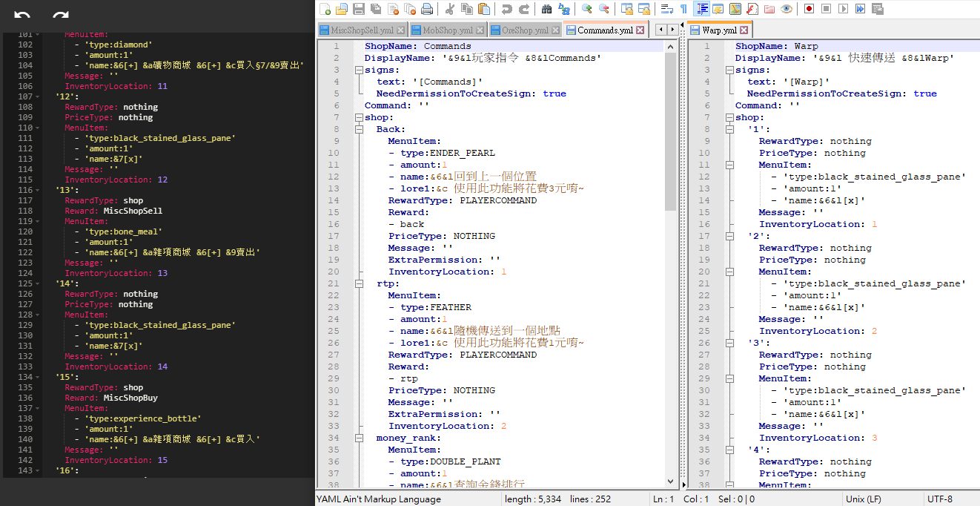The image size is (980, 506).
Task: Save the current file
Action: 359,9
